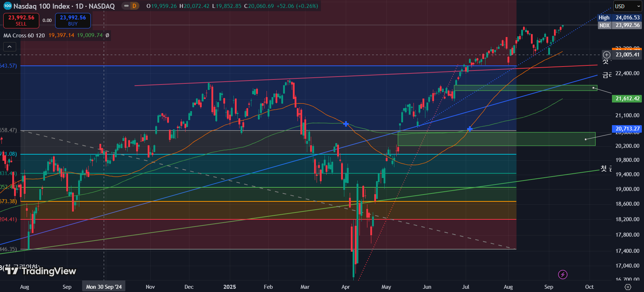644x292 pixels.
Task: Click the C 20,060.69 close value
Action: click(259, 6)
